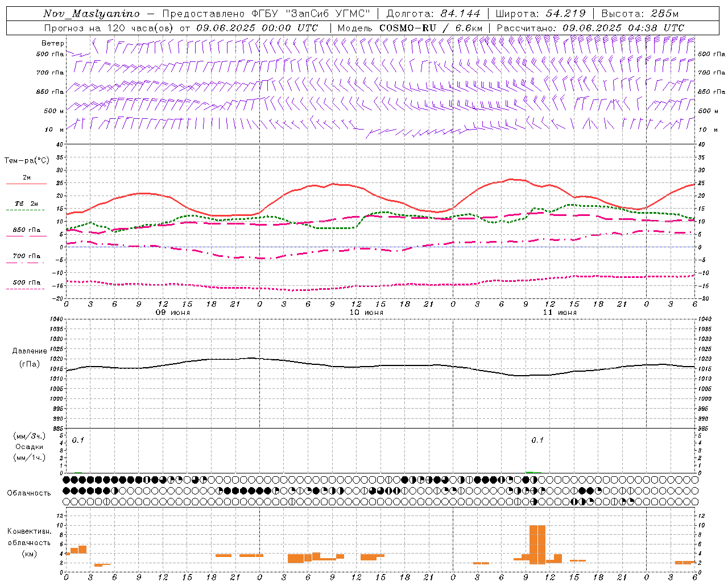Click the 'Ветер' wind panel label
728x582 pixels.
pyautogui.click(x=53, y=43)
